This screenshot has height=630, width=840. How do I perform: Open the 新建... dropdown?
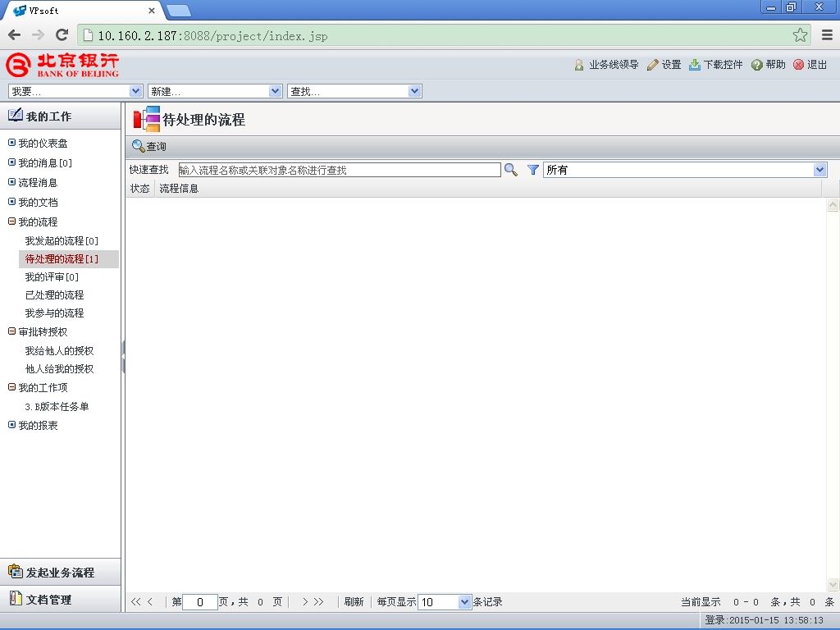[215, 91]
